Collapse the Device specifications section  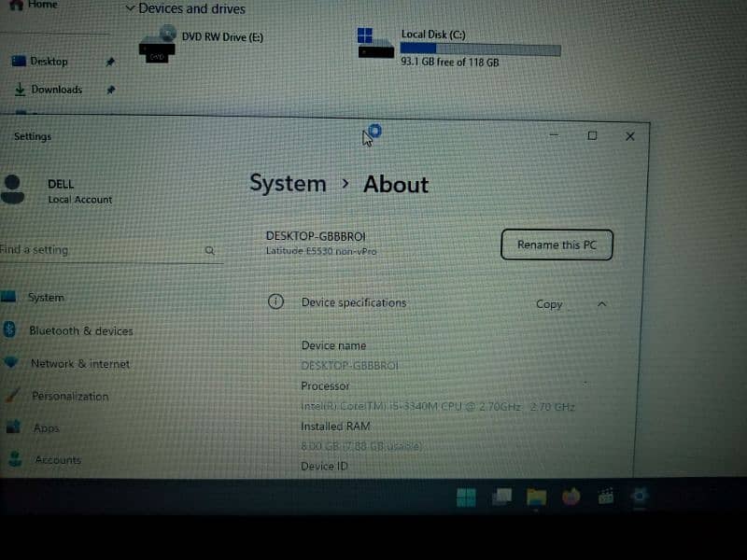pos(601,303)
